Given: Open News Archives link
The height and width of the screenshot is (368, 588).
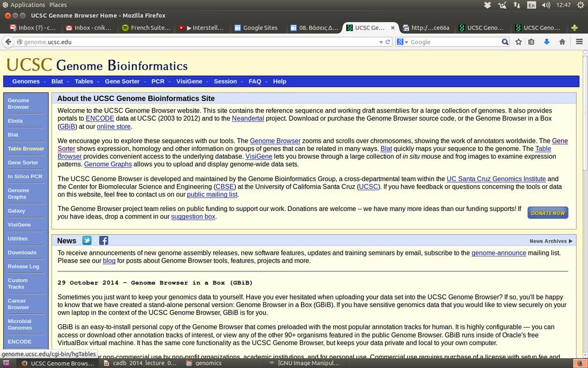Looking at the screenshot, I should [551, 241].
